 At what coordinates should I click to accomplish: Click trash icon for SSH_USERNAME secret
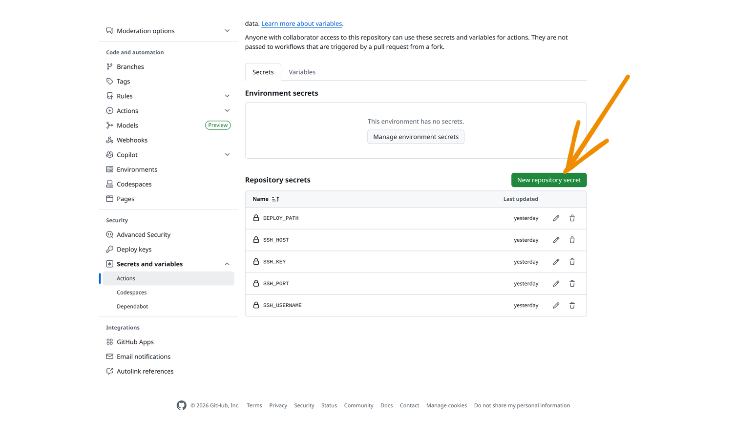pyautogui.click(x=572, y=305)
